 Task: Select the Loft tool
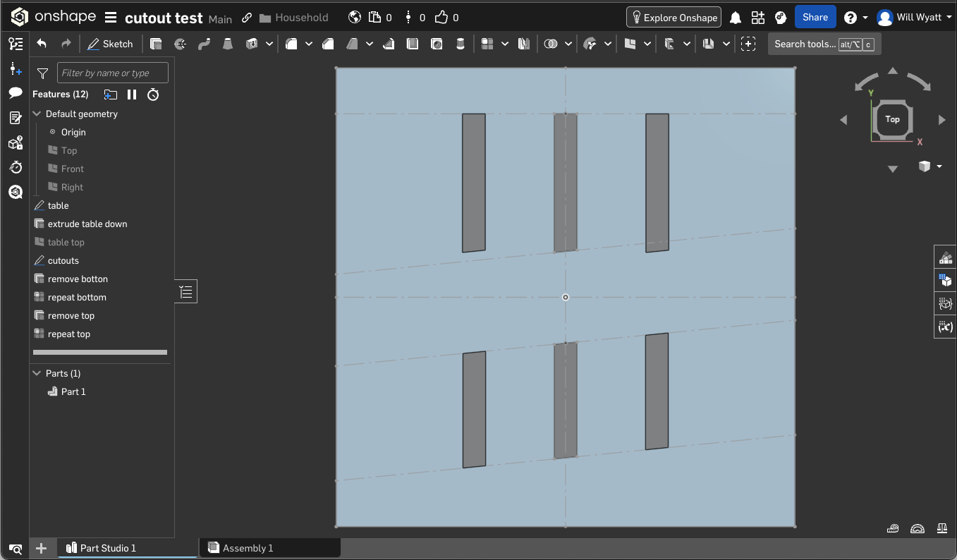click(x=227, y=44)
